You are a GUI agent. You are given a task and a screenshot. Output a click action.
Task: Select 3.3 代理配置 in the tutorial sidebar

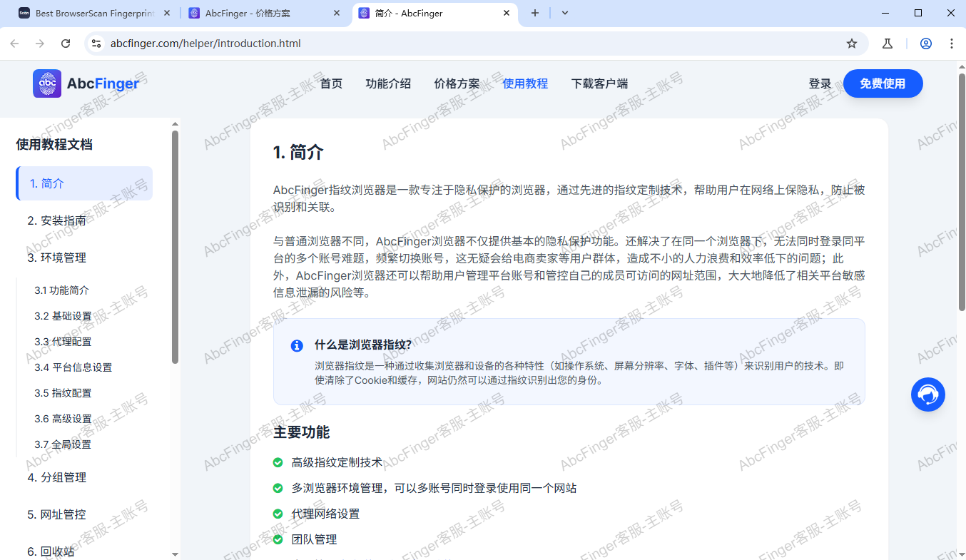66,341
